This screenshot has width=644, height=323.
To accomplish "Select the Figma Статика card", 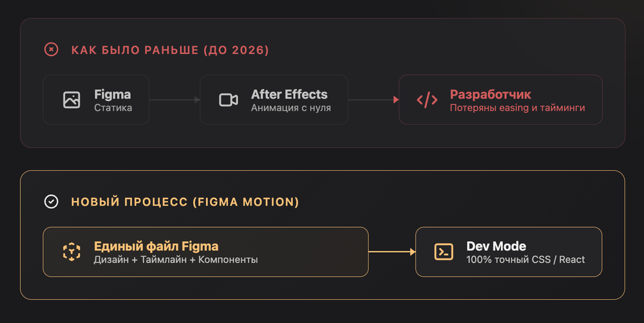I will click(96, 99).
